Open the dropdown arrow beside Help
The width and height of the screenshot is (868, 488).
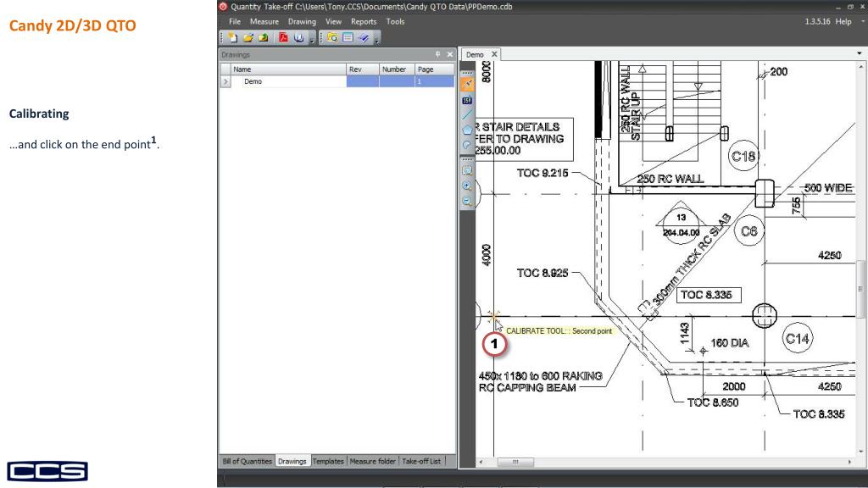click(862, 21)
